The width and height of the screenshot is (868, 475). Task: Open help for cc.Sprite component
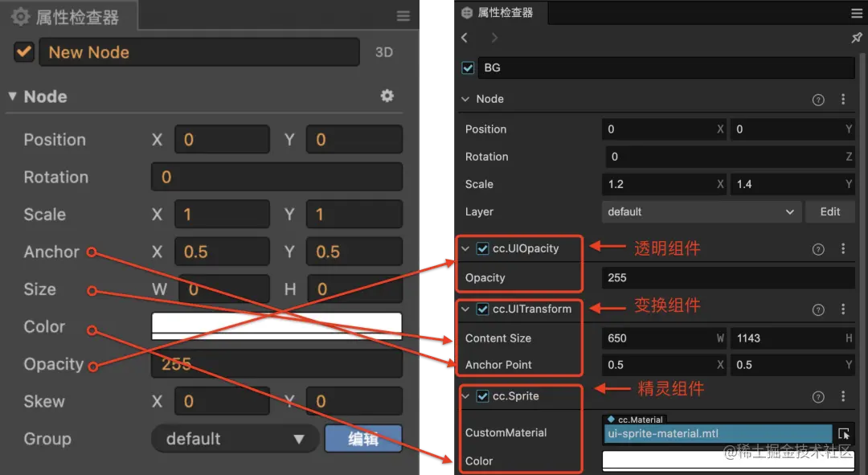point(818,397)
